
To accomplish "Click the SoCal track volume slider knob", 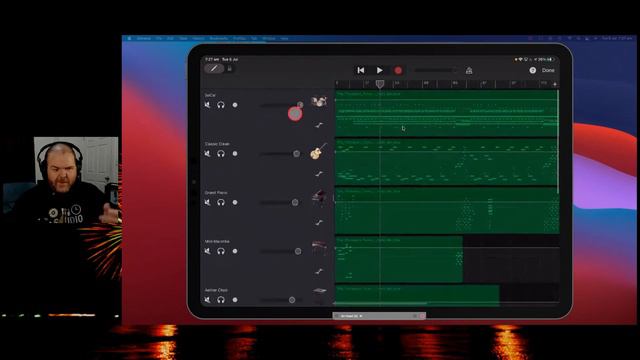I will tap(300, 105).
